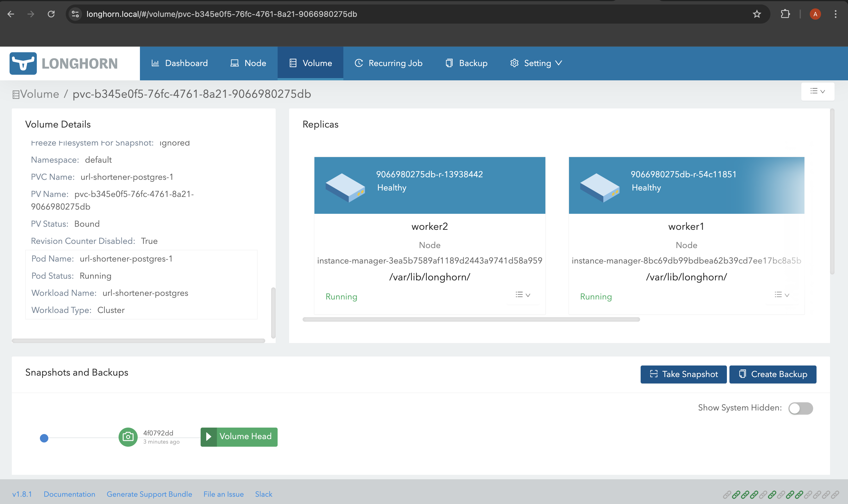848x504 pixels.
Task: Click the Setting gear icon
Action: click(514, 63)
